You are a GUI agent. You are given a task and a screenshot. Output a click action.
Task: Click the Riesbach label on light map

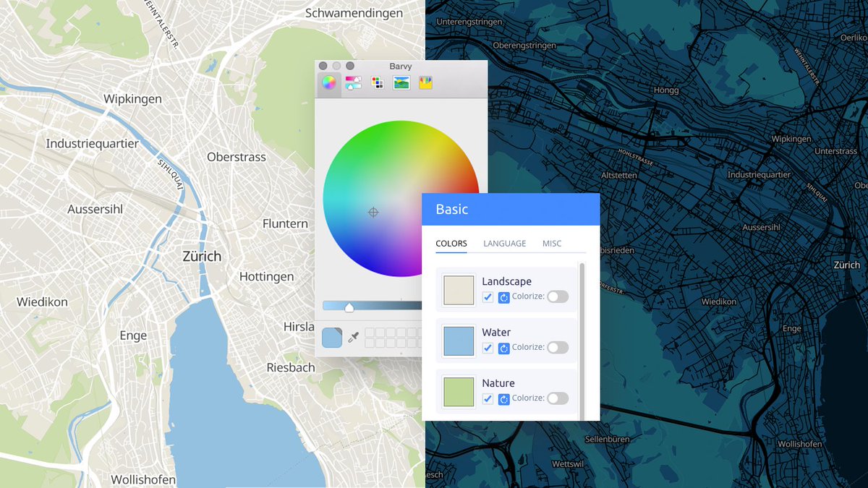point(291,368)
